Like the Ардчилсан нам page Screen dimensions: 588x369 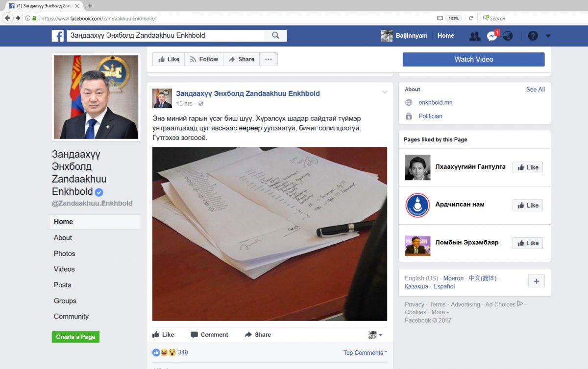pos(528,206)
